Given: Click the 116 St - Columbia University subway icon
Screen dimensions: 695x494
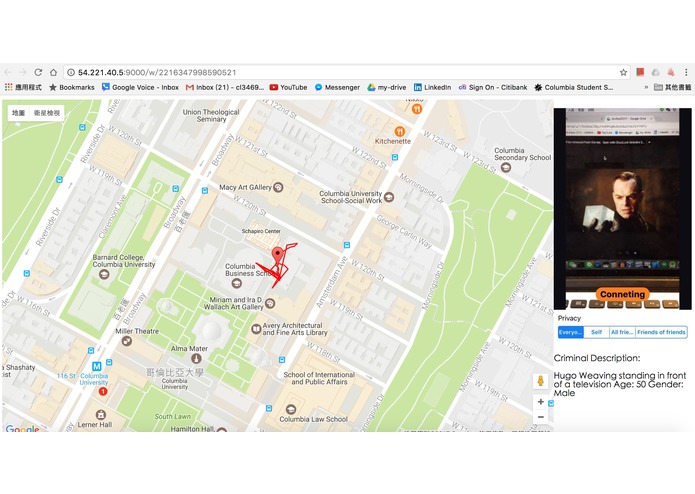Looking at the screenshot, I should click(x=97, y=366).
